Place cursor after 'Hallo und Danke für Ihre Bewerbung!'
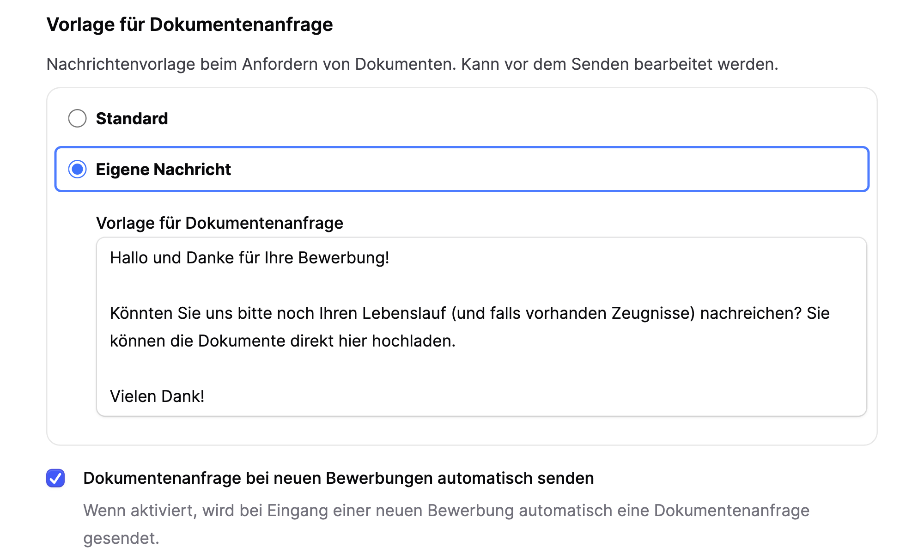 click(390, 258)
